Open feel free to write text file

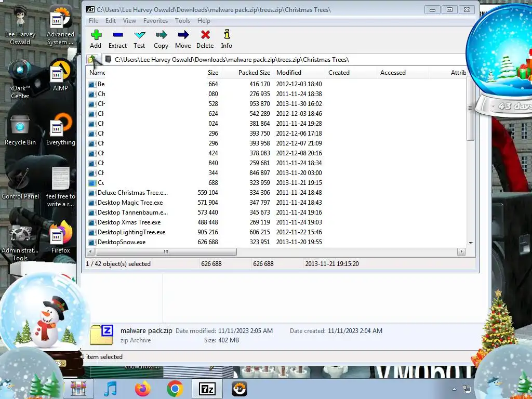click(x=60, y=187)
